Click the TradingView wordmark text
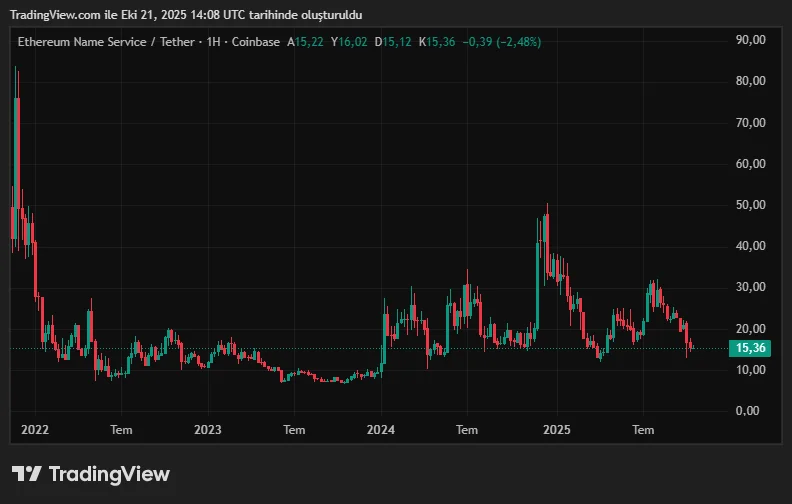This screenshot has height=504, width=792. pos(109,474)
